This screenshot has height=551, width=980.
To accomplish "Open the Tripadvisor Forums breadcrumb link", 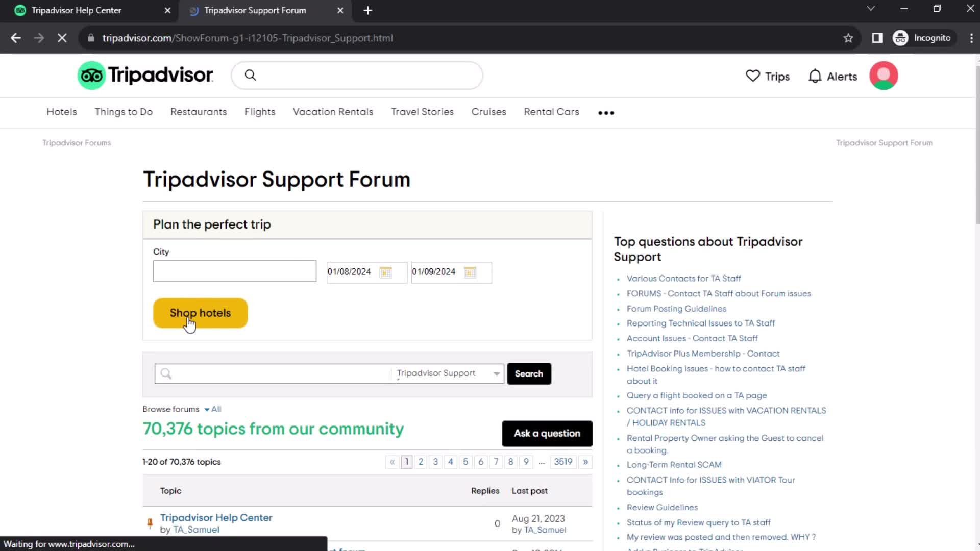I will click(x=77, y=143).
